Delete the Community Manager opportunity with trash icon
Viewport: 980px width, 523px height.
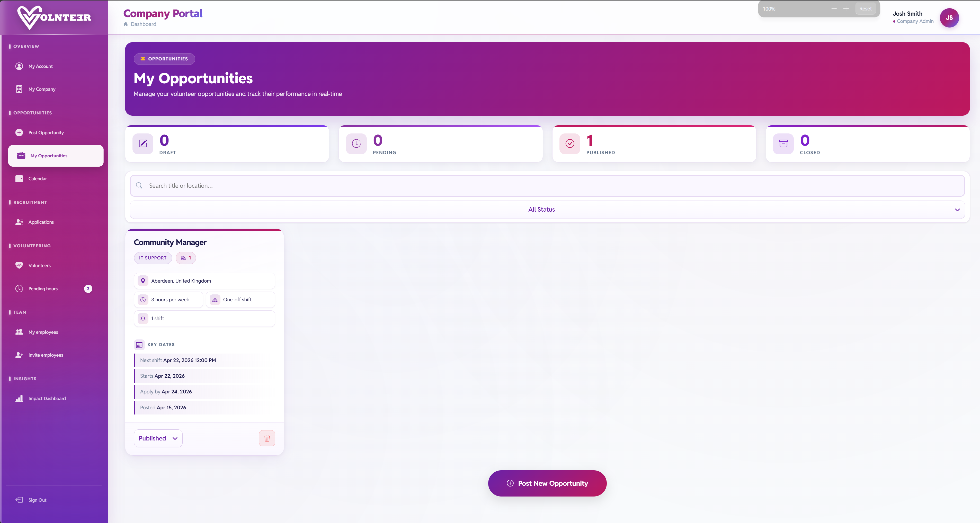click(267, 439)
